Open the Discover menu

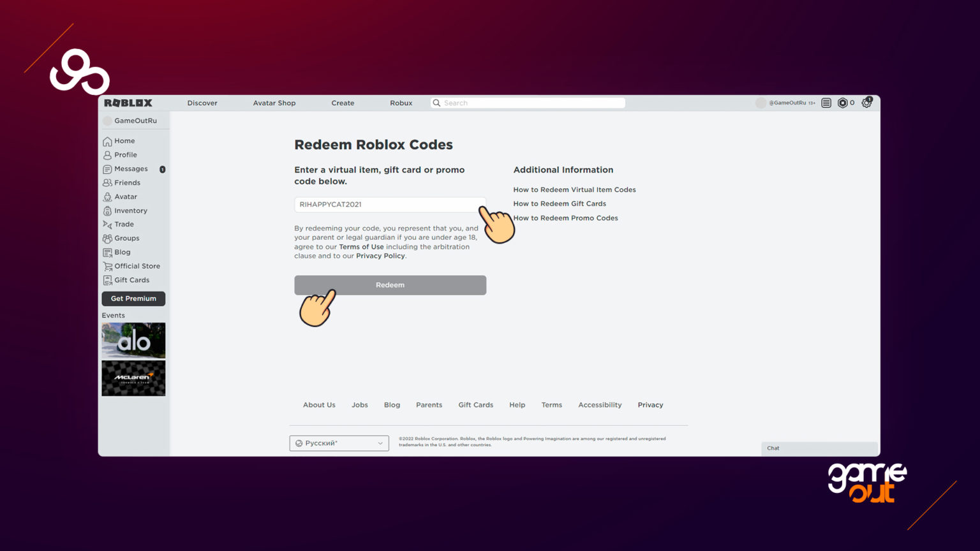202,103
